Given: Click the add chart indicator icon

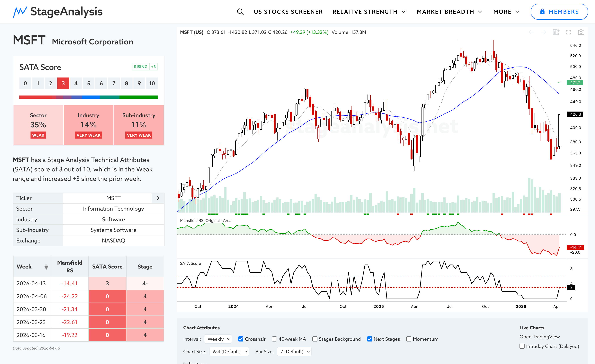Looking at the screenshot, I should 556,32.
